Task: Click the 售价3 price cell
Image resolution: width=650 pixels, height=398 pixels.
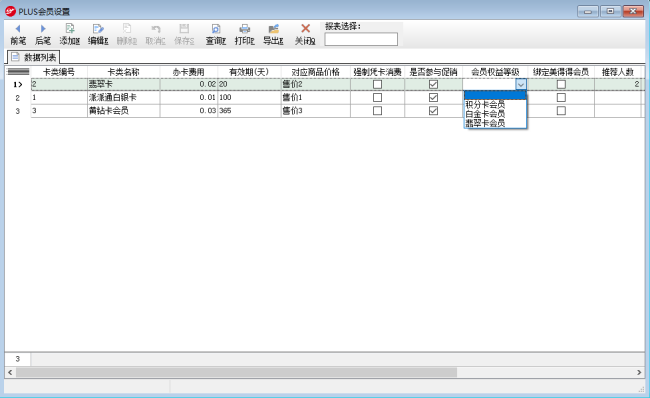Action: pyautogui.click(x=315, y=111)
